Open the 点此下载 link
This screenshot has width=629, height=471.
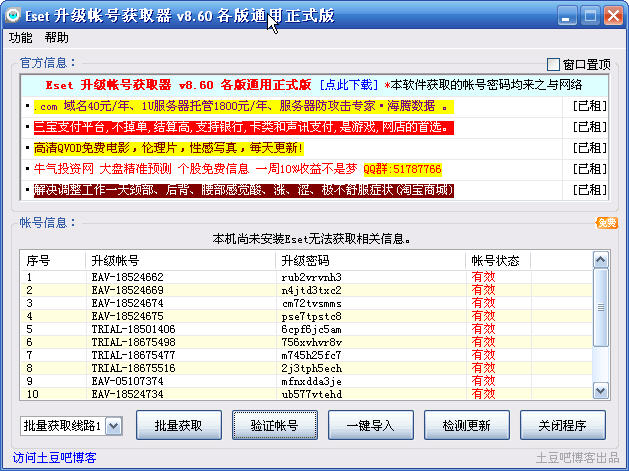pyautogui.click(x=350, y=85)
